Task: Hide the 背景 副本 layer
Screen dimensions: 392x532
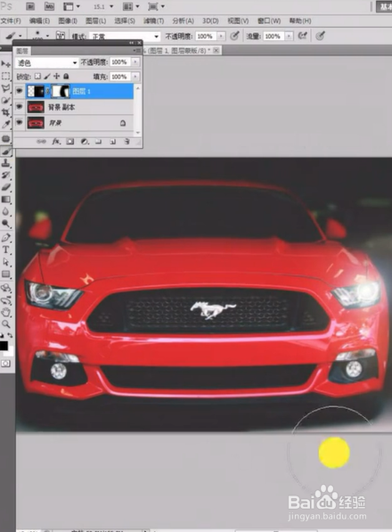Action: [20, 107]
